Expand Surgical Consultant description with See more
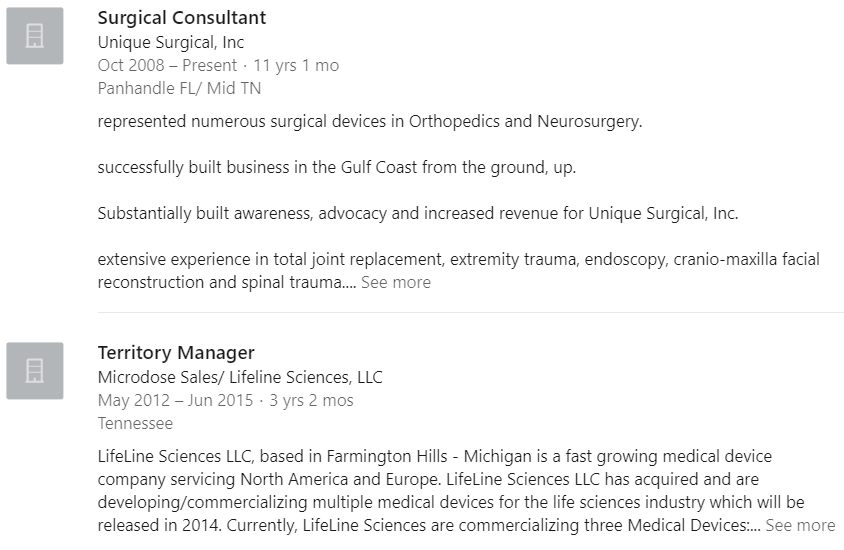This screenshot has width=844, height=550. (396, 283)
